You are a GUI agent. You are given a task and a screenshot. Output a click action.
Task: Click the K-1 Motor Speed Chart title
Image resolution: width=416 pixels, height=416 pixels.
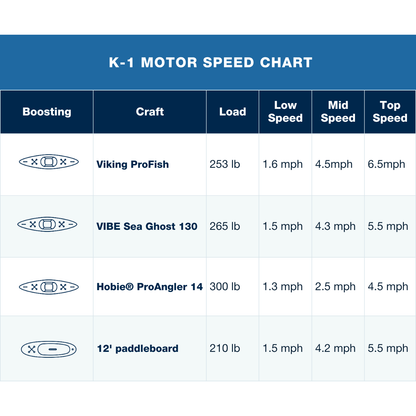click(211, 62)
